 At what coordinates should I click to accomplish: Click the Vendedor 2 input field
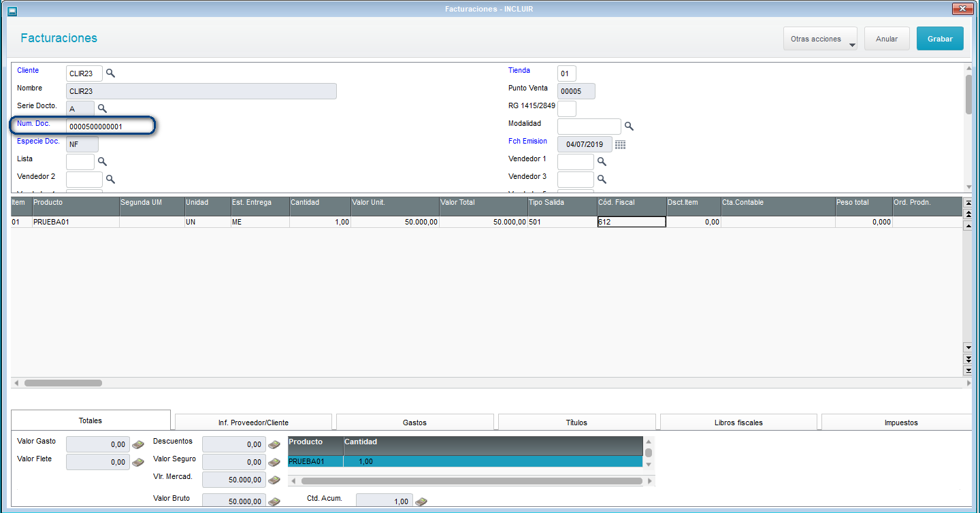[x=84, y=180]
